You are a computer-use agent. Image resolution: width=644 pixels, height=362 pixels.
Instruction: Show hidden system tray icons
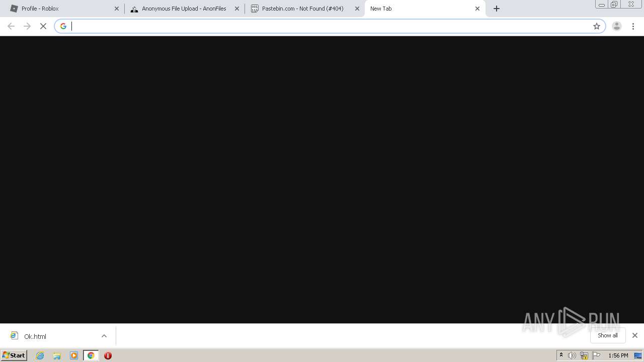561,355
